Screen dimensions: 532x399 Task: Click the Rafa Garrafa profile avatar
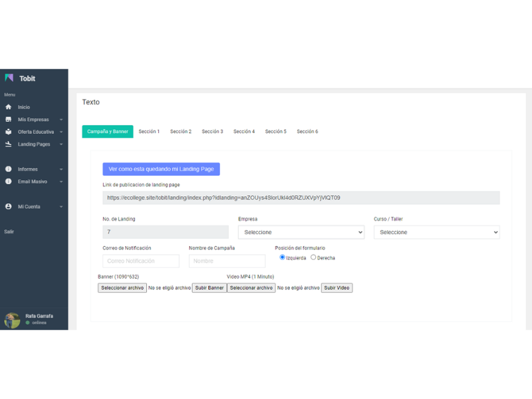point(12,320)
